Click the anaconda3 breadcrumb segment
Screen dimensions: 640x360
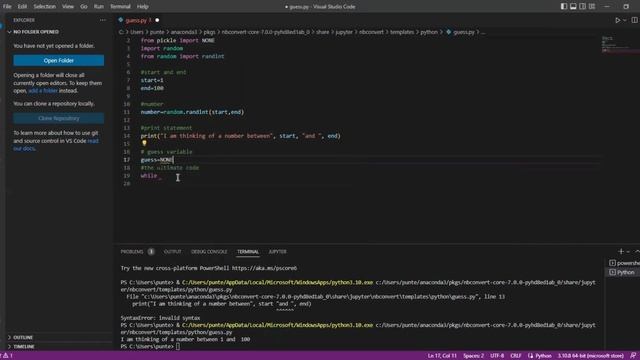184,32
